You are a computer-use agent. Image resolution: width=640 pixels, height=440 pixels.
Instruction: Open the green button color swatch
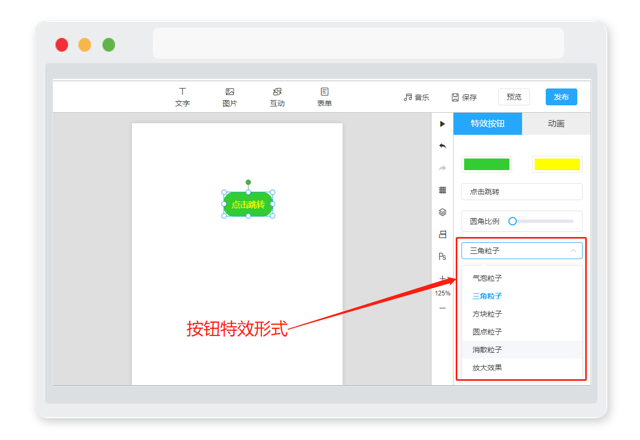(x=487, y=164)
